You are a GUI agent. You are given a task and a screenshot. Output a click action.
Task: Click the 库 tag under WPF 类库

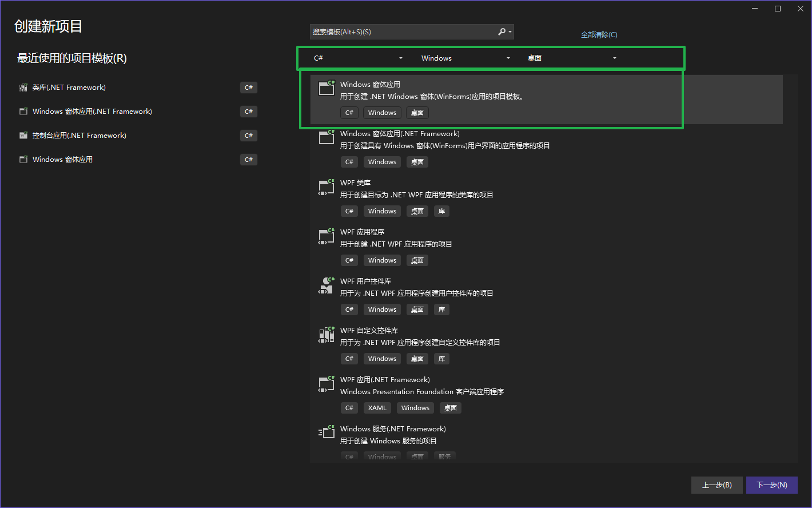441,211
